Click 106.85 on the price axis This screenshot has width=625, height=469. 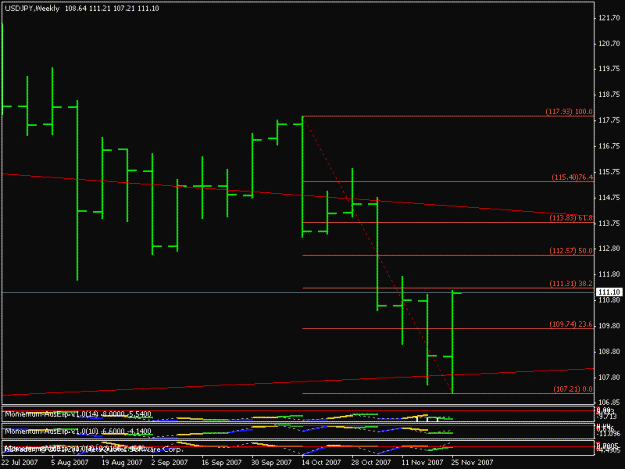click(609, 402)
